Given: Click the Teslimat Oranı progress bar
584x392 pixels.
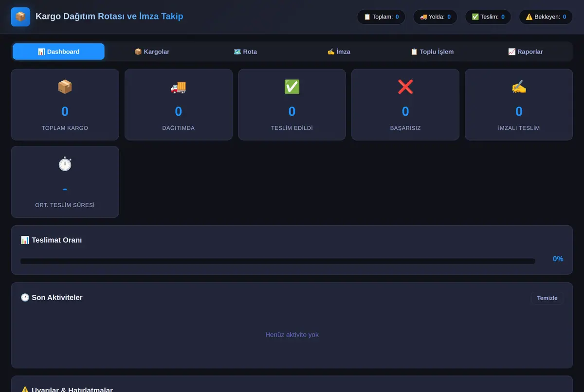Looking at the screenshot, I should [278, 261].
